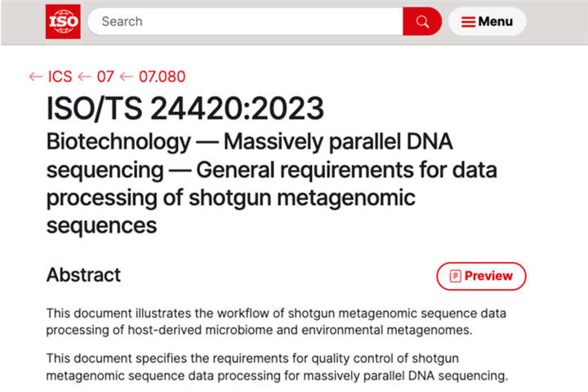Click the paragraph starting 'This document illustrates'
This screenshot has width=588, height=392.
click(276, 322)
